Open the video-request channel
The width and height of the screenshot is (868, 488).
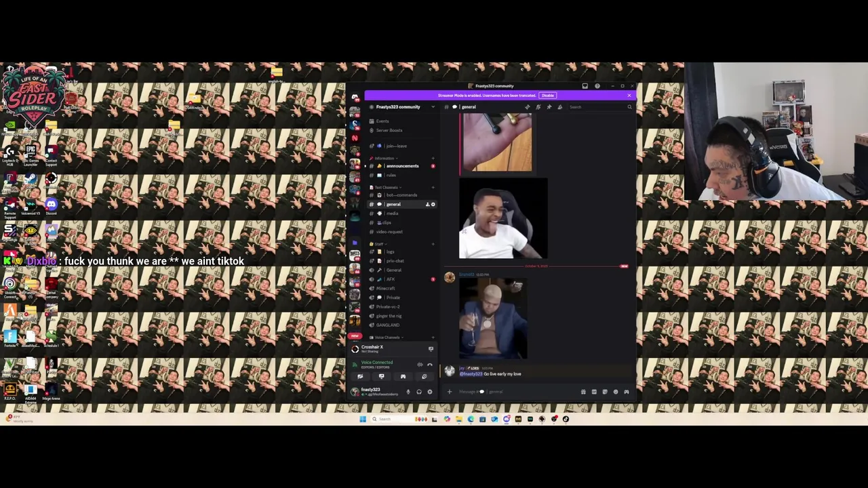tap(389, 232)
